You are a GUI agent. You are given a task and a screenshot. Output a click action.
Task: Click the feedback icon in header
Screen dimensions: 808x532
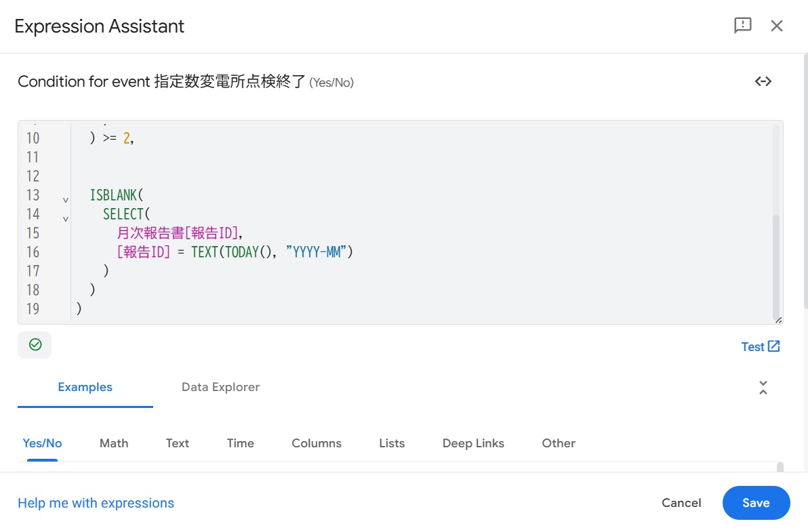(743, 26)
